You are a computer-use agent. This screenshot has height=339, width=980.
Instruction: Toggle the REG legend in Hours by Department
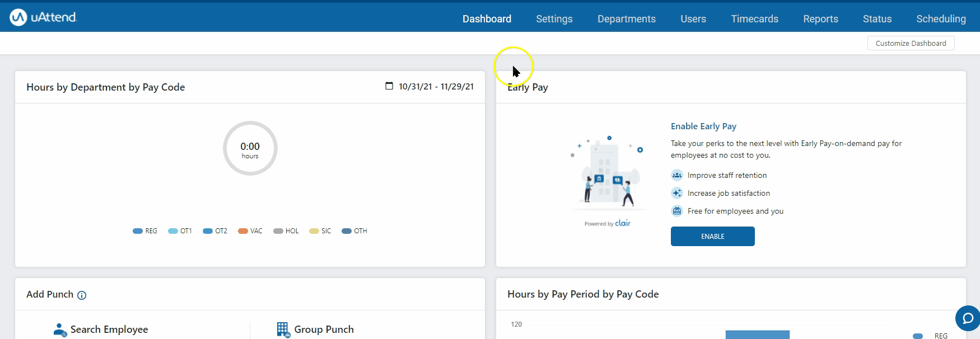pos(145,231)
